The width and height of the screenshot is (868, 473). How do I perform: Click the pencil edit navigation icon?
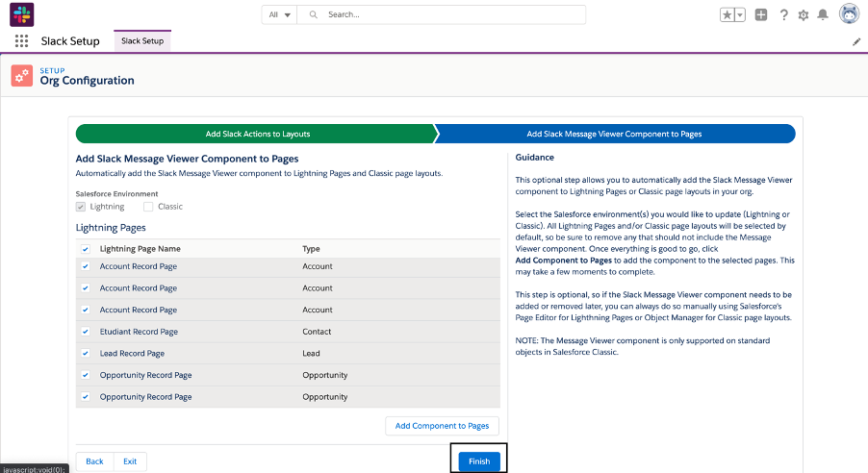pyautogui.click(x=856, y=41)
